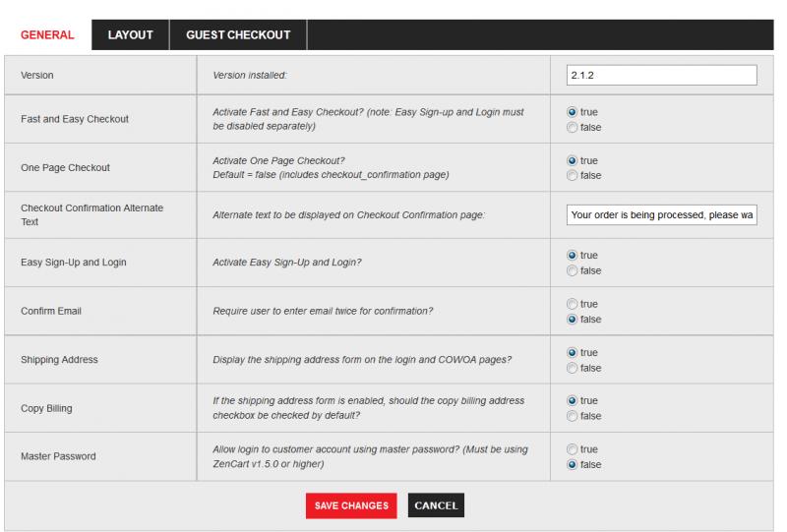The width and height of the screenshot is (787, 532).
Task: Choose true for Shipping Address display
Action: pos(572,353)
